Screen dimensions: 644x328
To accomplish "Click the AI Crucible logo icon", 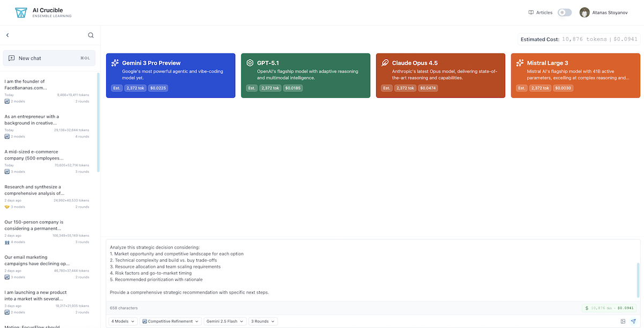I will click(x=21, y=12).
